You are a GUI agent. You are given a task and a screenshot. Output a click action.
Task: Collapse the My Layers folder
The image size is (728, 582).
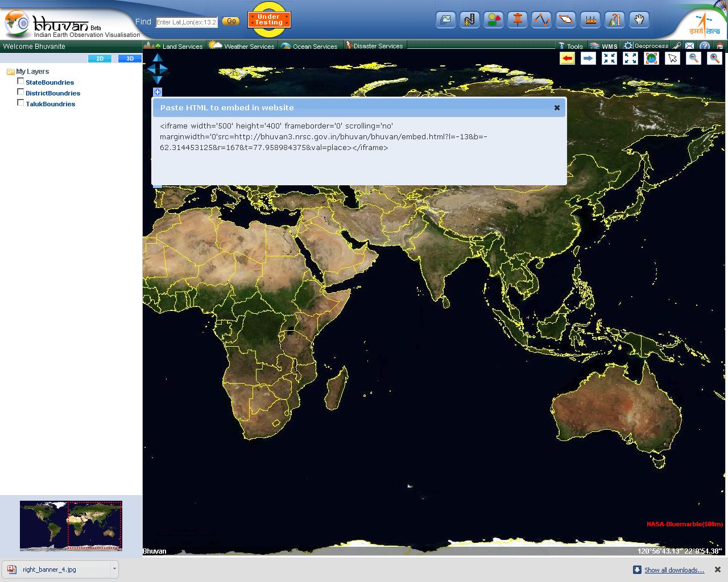[x=10, y=72]
